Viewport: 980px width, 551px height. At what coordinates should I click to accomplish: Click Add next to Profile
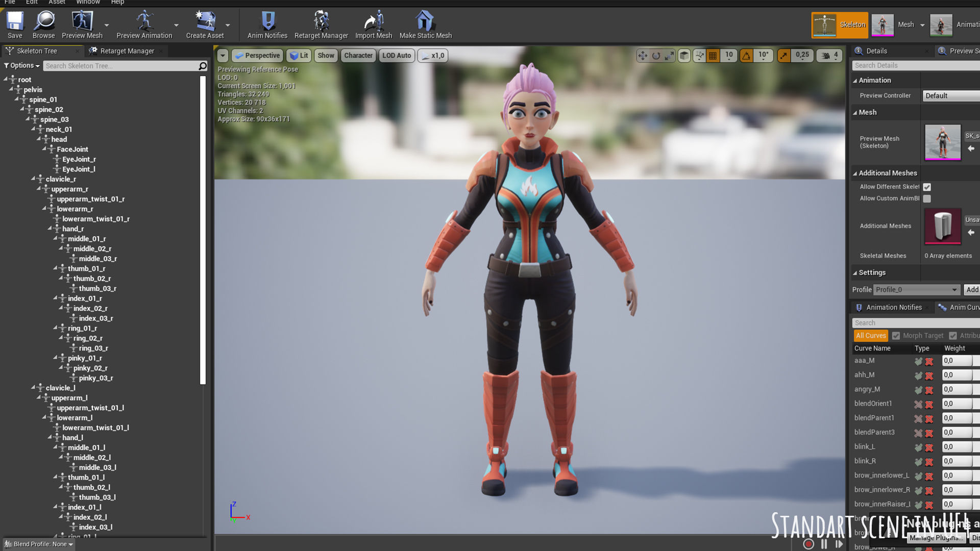click(x=972, y=290)
